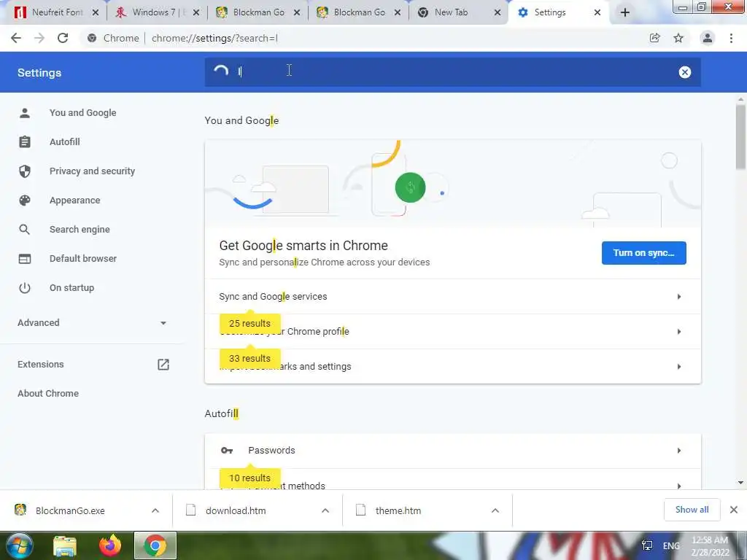Click the settings search field

(452, 72)
